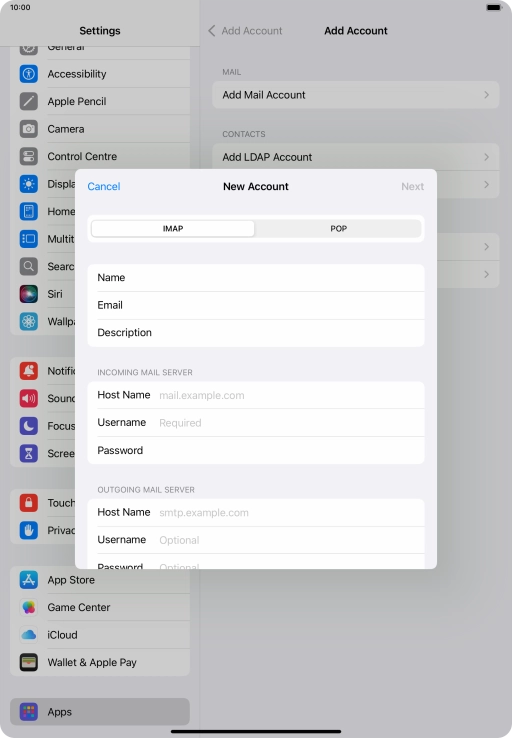
Task: Open the App Store icon
Action: coord(29,580)
